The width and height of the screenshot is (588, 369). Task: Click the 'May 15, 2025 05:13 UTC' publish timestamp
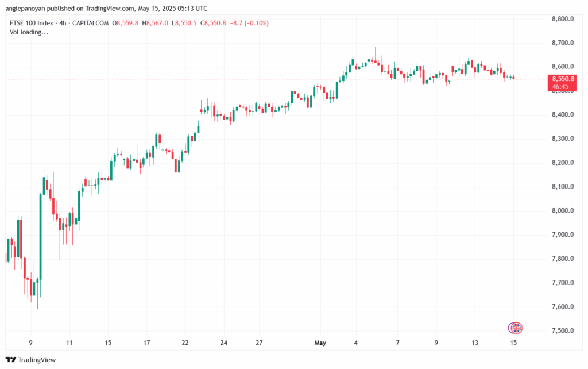pyautogui.click(x=172, y=8)
